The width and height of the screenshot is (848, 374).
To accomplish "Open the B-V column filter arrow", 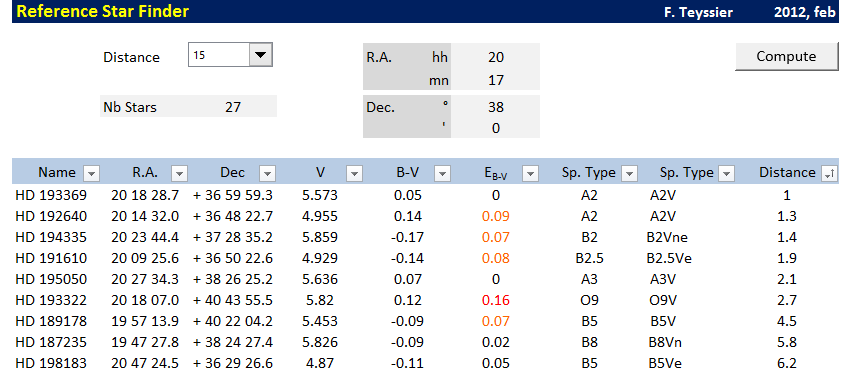I will [x=442, y=173].
